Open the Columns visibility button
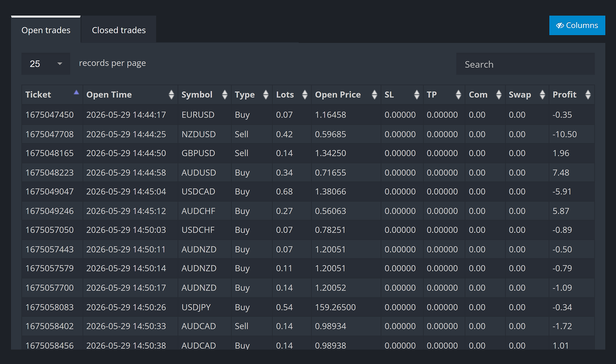Screen dimensions: 616x364 (577, 25)
